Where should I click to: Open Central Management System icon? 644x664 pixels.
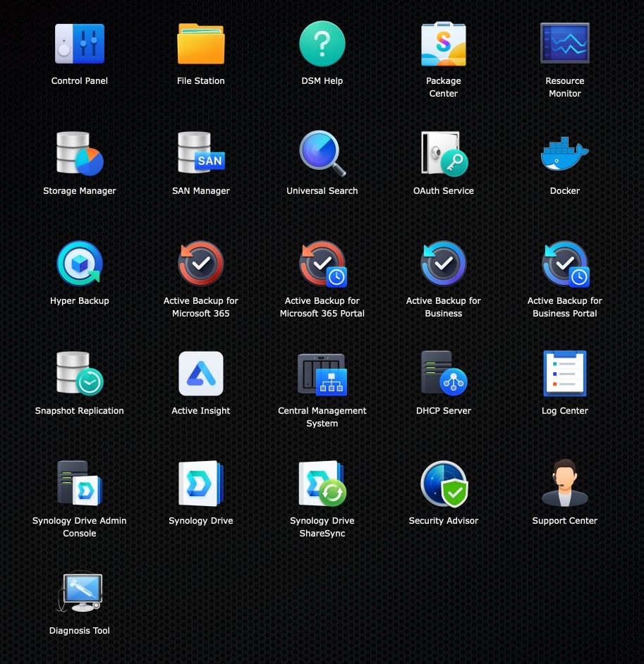[322, 374]
